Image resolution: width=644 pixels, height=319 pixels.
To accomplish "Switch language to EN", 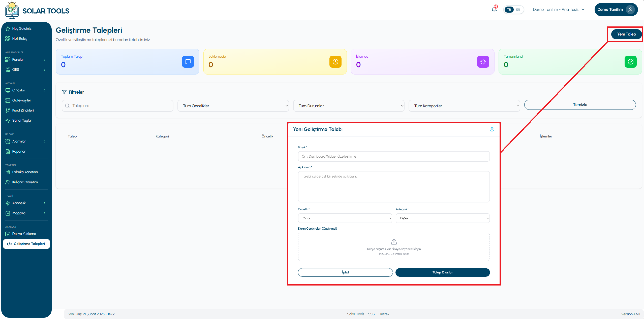I will pyautogui.click(x=518, y=10).
